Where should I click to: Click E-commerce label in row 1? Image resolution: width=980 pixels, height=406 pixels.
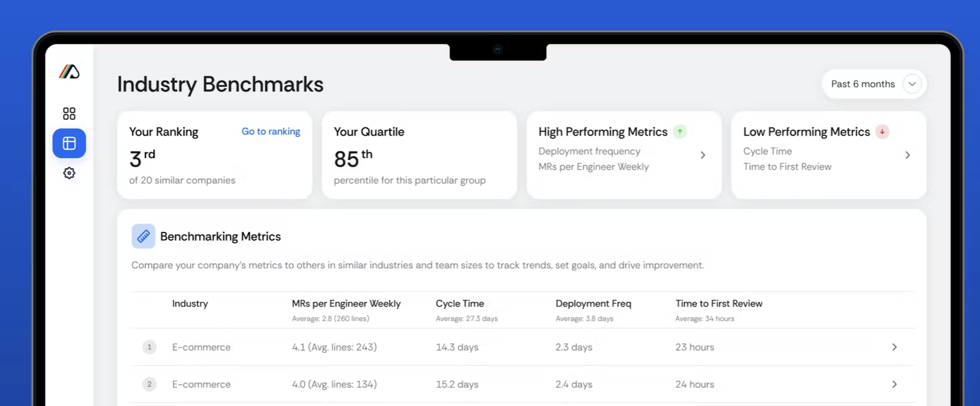(201, 347)
